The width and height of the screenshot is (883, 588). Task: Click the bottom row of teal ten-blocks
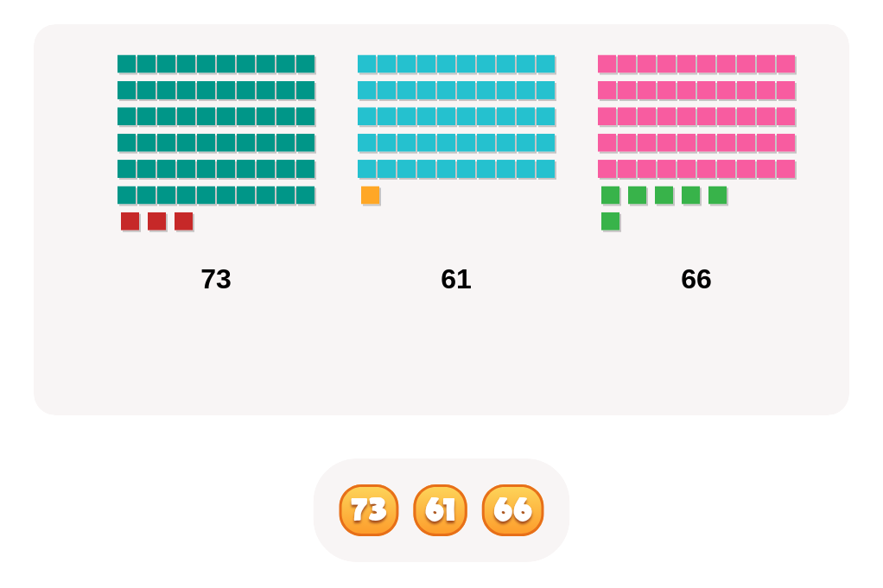tap(216, 195)
